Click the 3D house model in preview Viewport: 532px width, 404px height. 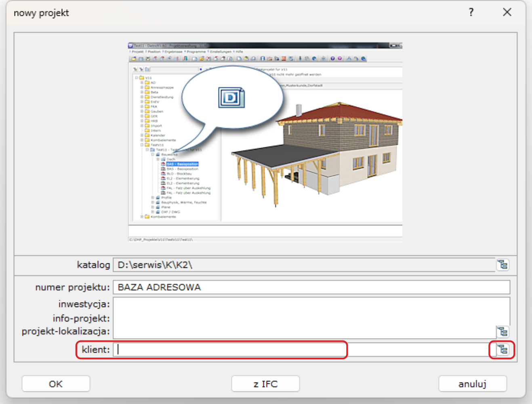[323, 154]
